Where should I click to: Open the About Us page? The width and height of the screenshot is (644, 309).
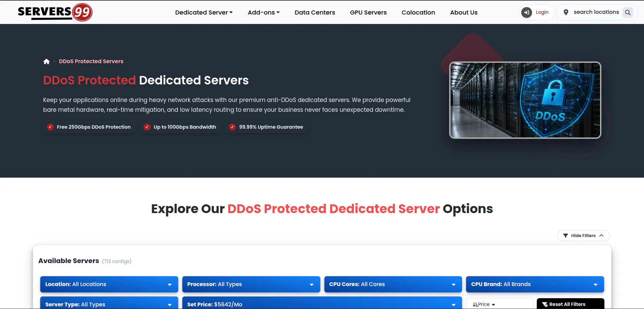pos(464,12)
